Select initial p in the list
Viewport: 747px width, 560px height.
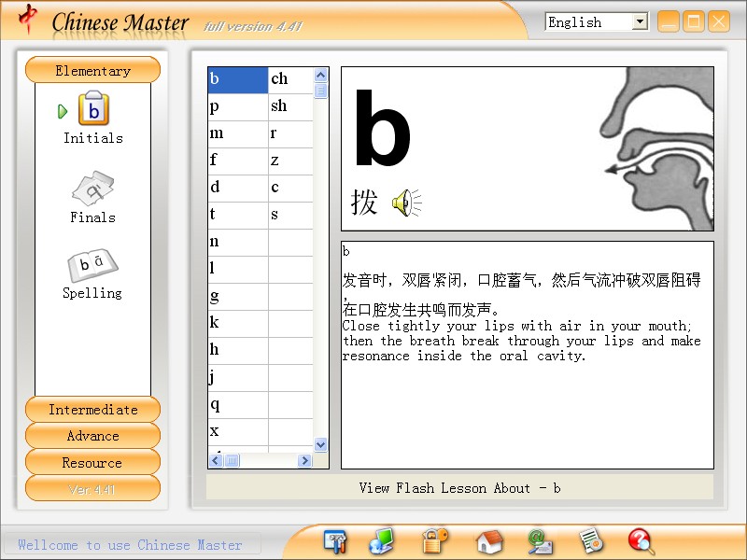238,106
